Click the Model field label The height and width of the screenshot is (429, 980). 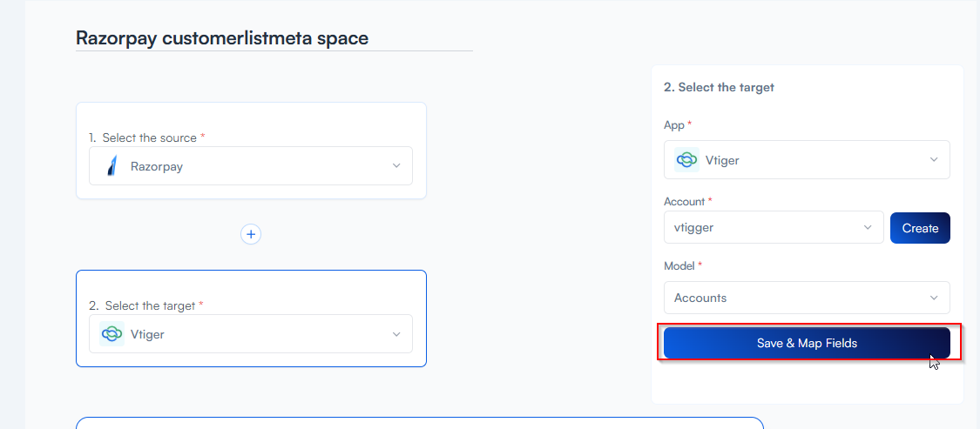click(x=679, y=265)
